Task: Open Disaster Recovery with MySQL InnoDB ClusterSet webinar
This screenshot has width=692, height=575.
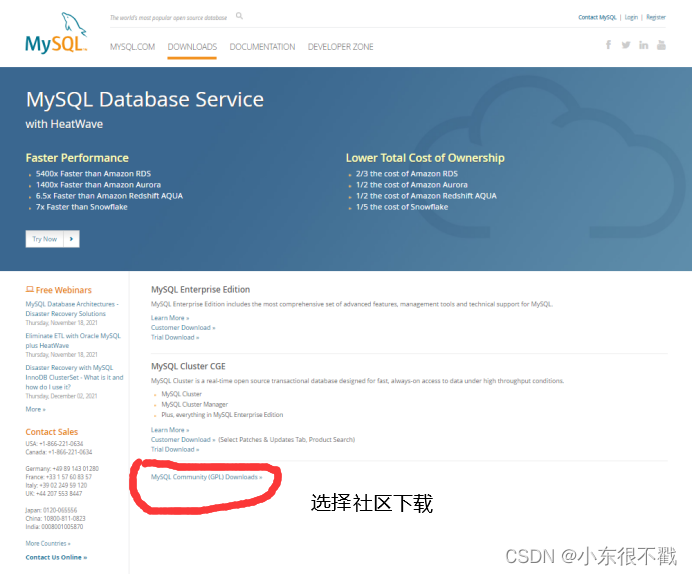Action: (74, 377)
